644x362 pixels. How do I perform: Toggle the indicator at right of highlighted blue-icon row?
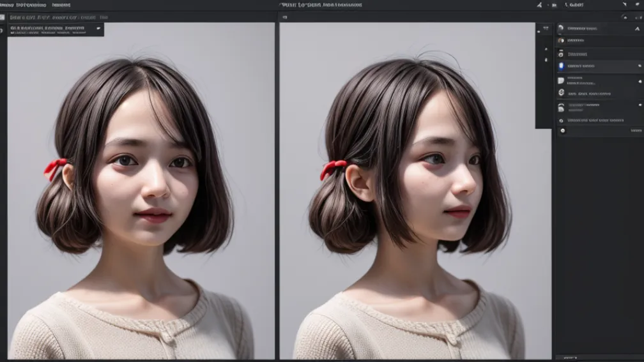[639, 66]
